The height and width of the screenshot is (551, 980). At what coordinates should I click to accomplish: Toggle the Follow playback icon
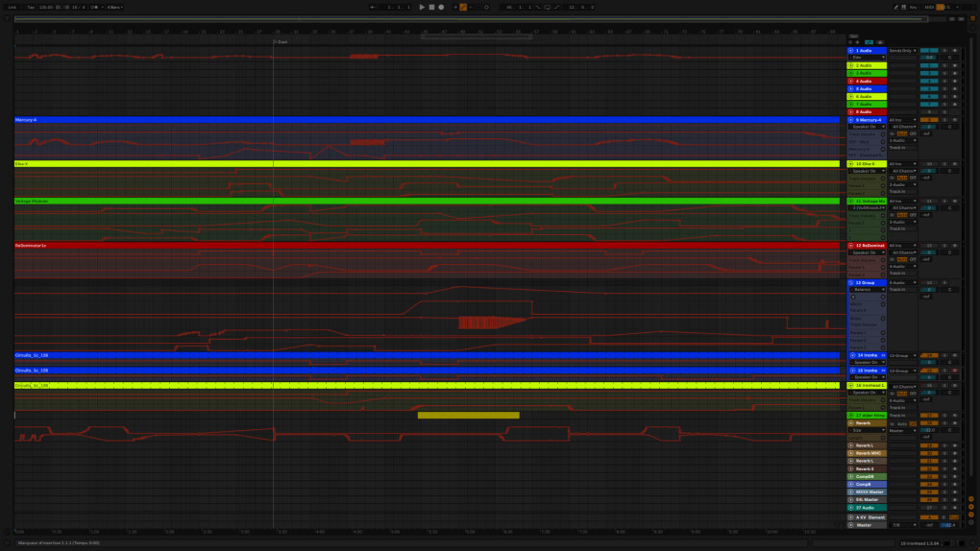click(373, 7)
